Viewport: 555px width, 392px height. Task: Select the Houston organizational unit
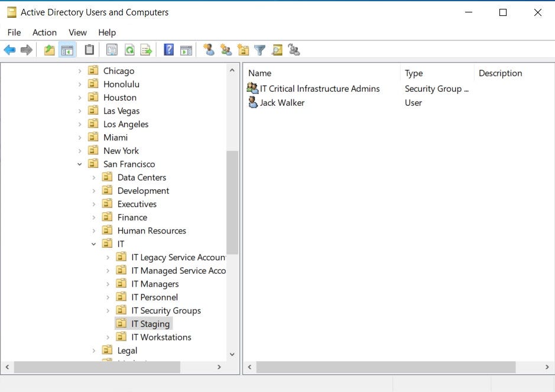point(120,98)
